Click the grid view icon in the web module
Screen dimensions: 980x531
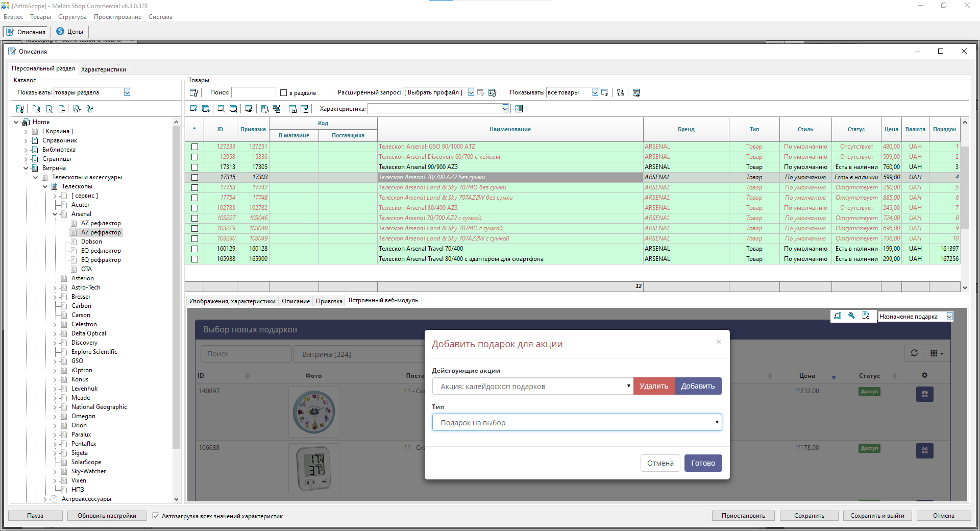click(x=937, y=353)
